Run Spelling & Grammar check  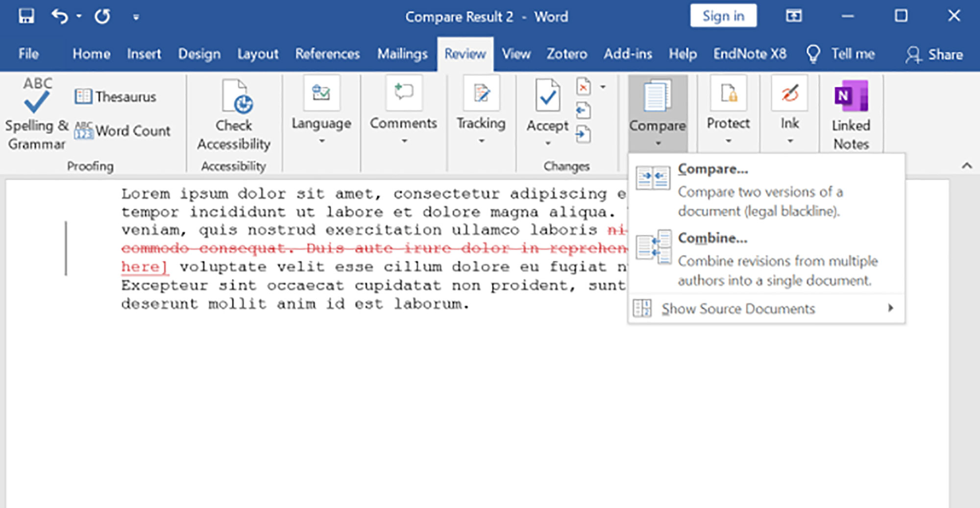pyautogui.click(x=37, y=114)
